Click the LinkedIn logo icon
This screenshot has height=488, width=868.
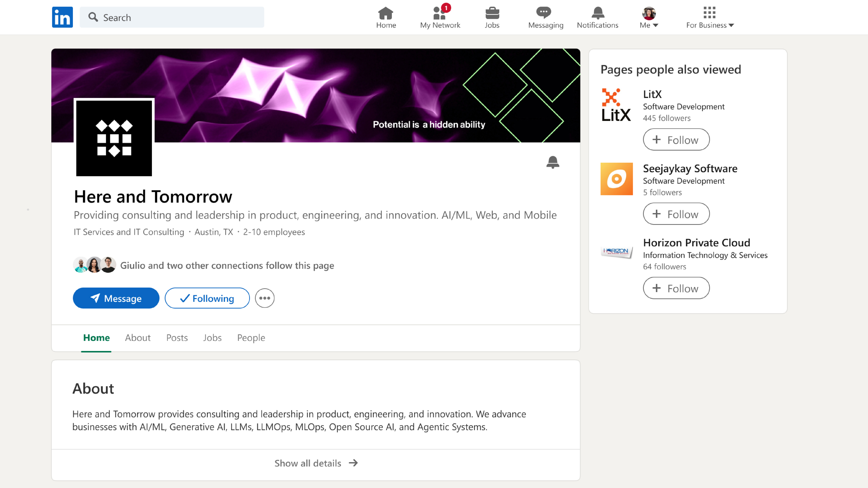tap(62, 17)
